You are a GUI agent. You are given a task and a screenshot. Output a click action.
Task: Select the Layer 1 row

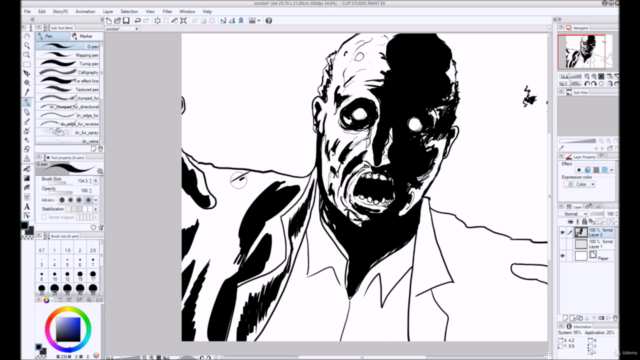[x=587, y=244]
